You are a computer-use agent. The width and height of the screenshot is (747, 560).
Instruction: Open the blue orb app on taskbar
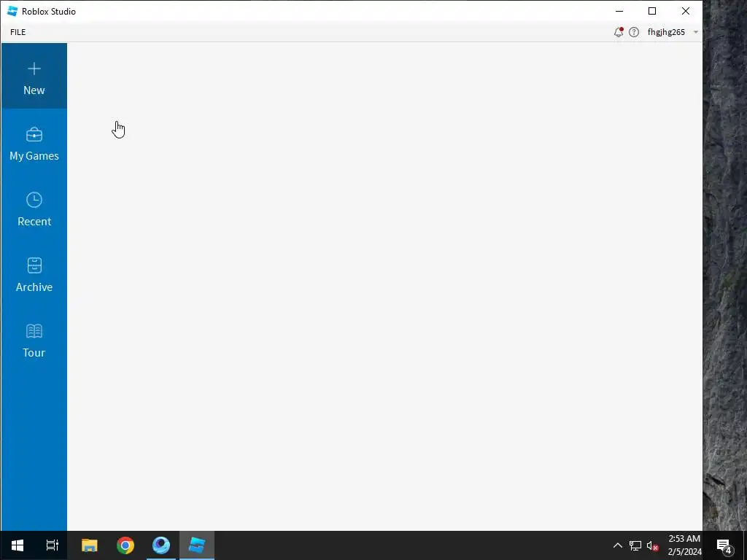[x=161, y=545]
